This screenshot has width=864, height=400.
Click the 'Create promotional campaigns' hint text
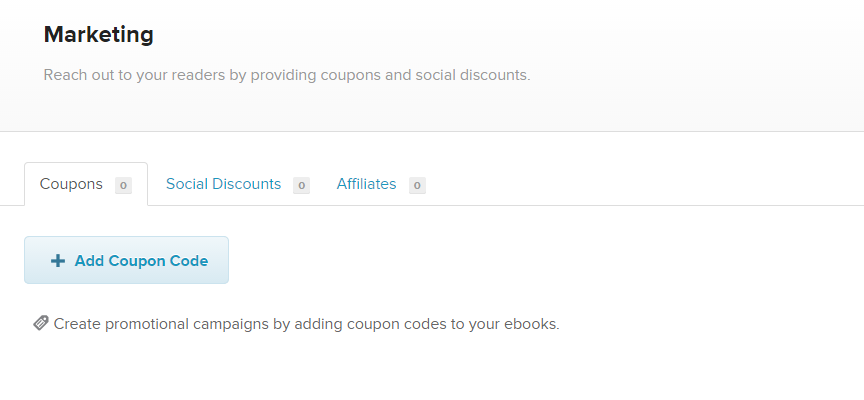coord(306,324)
